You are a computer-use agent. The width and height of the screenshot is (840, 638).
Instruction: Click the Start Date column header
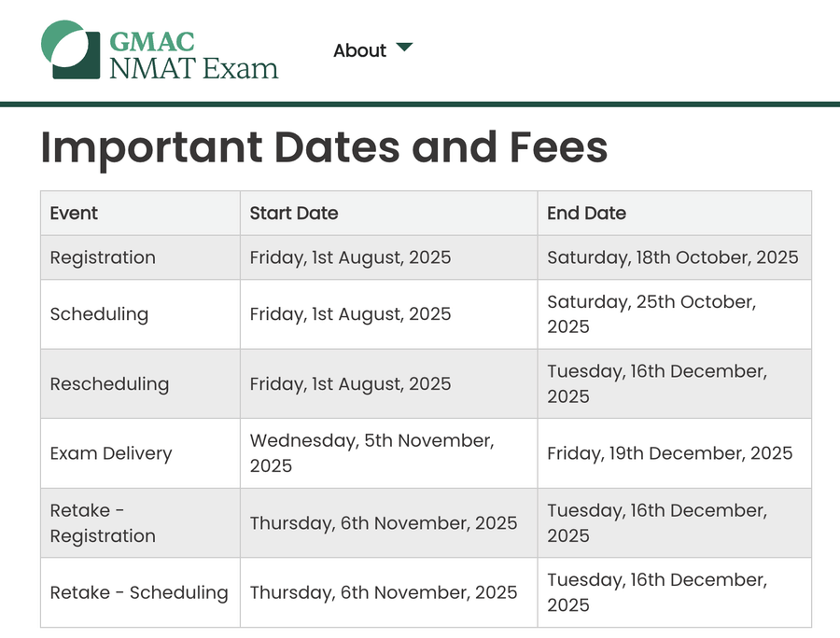click(x=293, y=213)
